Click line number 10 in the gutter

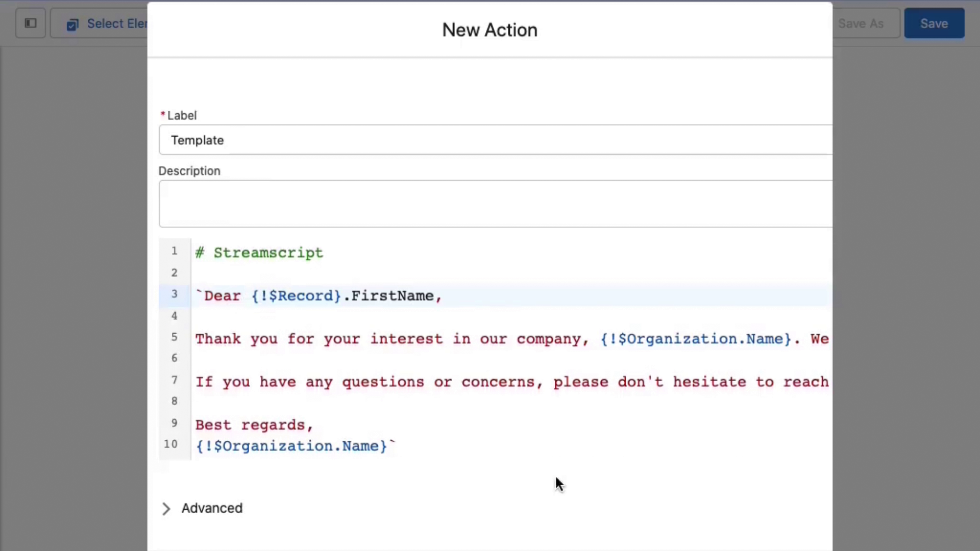tap(171, 444)
